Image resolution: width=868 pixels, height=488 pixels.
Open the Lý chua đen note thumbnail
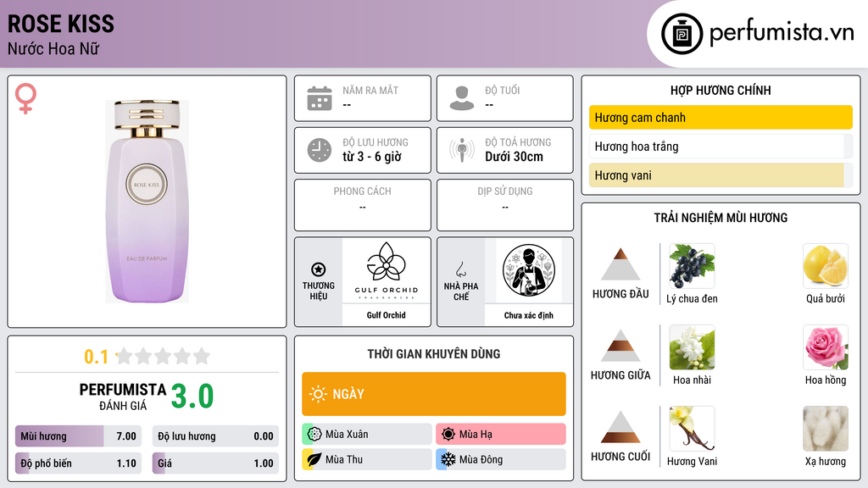[692, 266]
